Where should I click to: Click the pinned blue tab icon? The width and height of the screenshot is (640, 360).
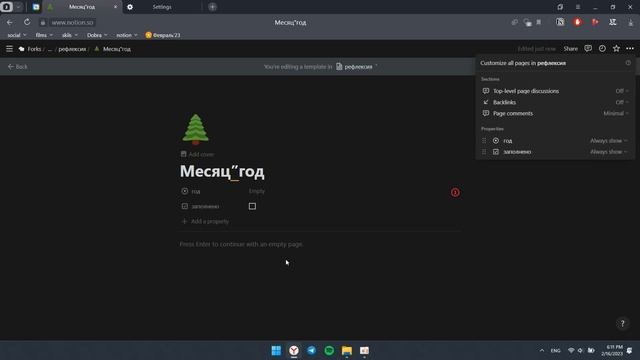36,7
